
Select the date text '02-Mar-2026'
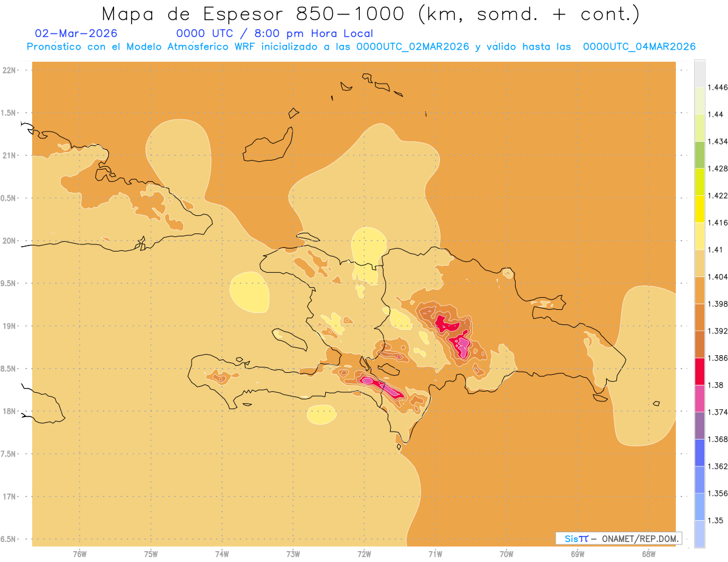76,33
